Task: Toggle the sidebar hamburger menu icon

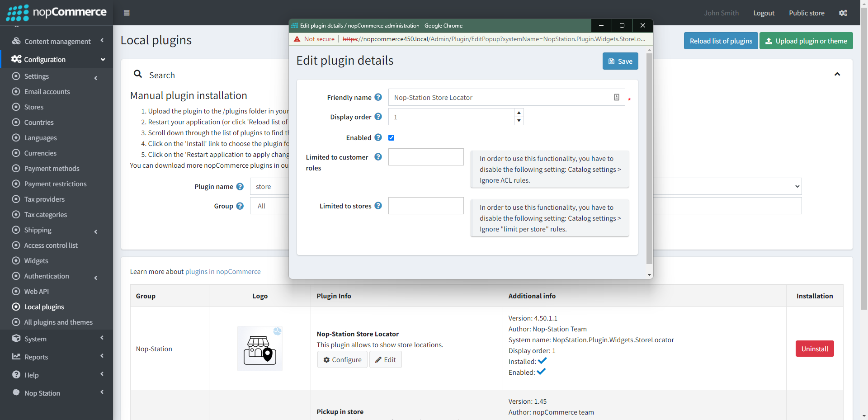Action: click(127, 13)
